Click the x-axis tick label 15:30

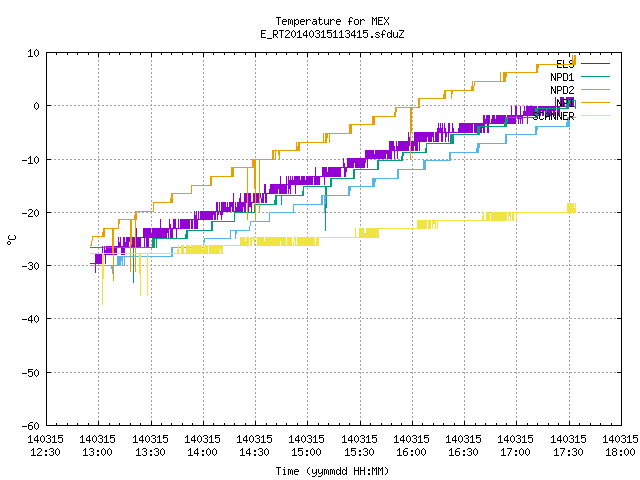[x=359, y=452]
